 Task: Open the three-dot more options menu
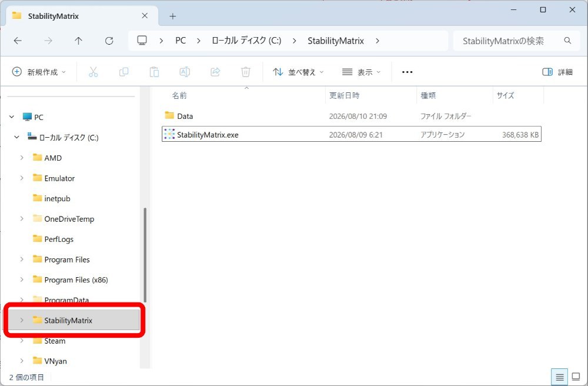point(407,72)
